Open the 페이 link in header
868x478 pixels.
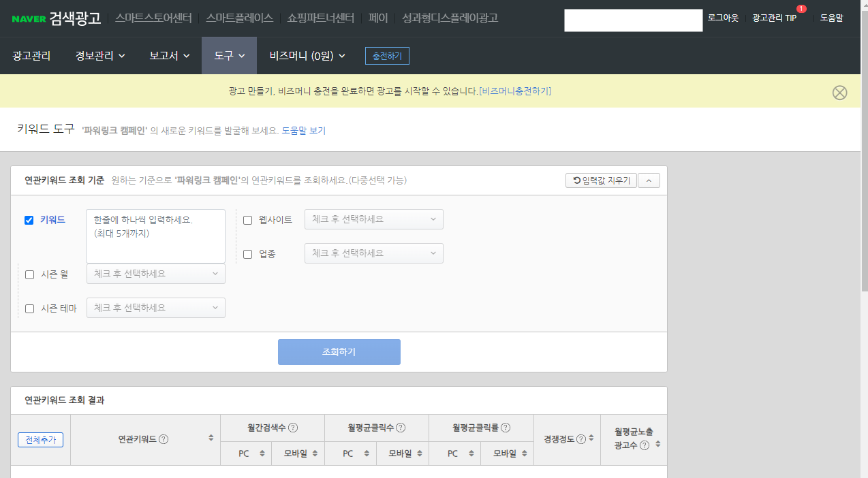(x=378, y=18)
